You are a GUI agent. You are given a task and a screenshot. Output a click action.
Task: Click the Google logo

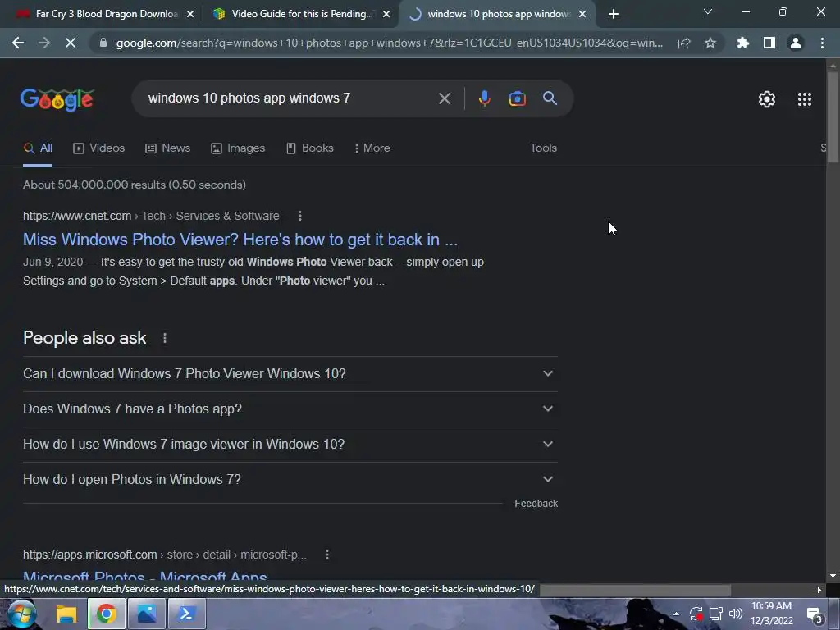tap(57, 99)
